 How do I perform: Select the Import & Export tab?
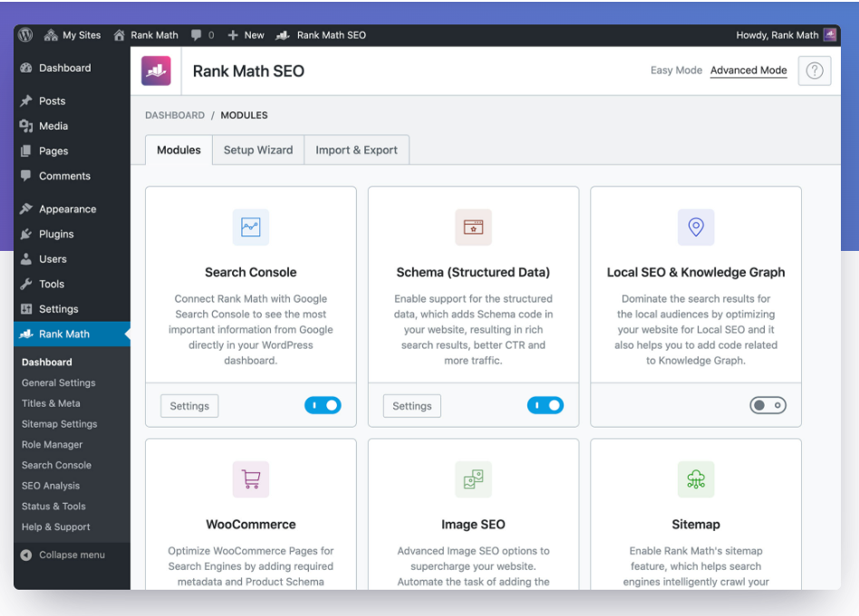pyautogui.click(x=356, y=150)
